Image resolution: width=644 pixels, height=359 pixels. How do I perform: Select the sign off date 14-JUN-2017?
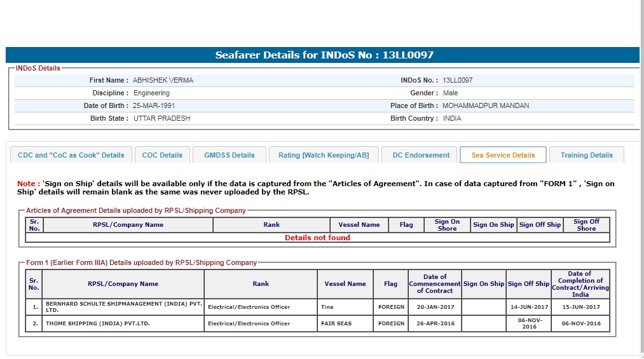coord(529,307)
